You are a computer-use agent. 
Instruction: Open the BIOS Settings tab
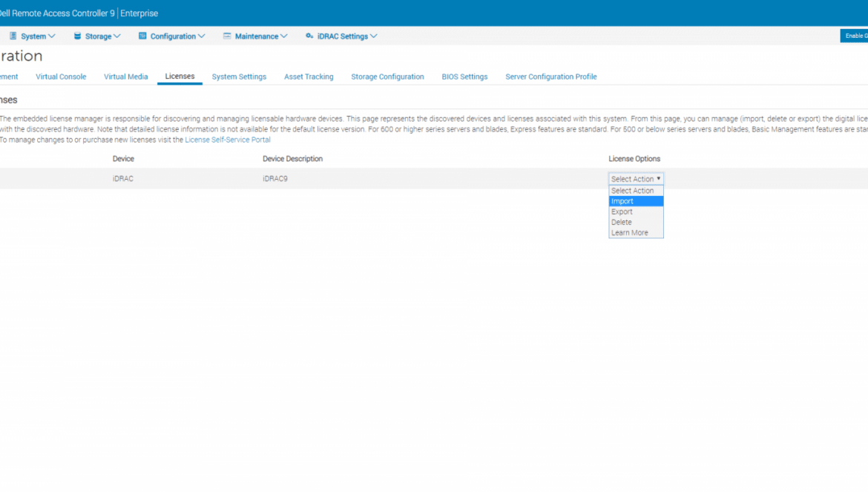[x=464, y=77]
